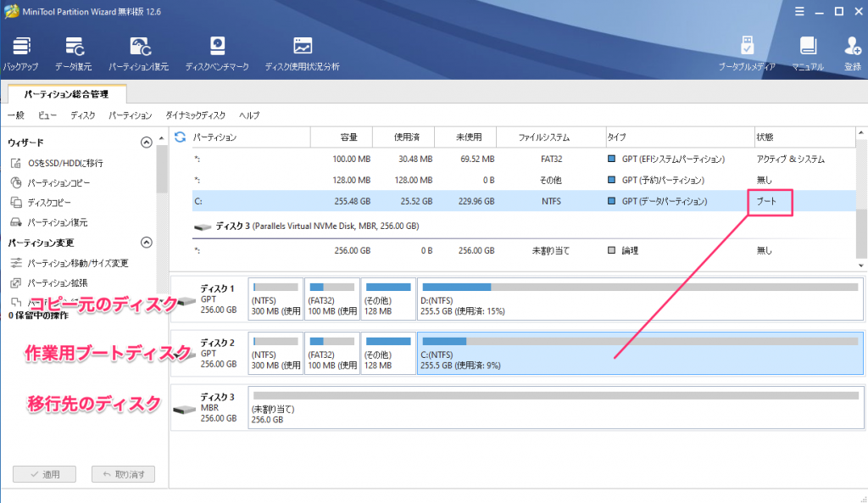The image size is (868, 503).
Task: Open the パーティション menu
Action: pos(130,115)
